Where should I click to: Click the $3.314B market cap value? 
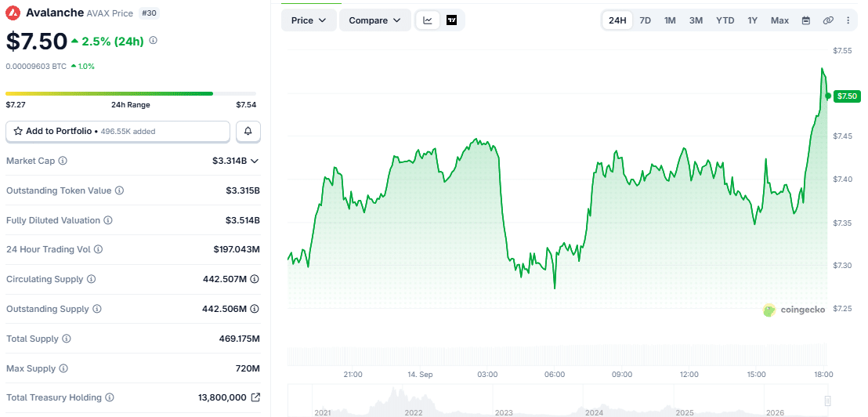(x=230, y=161)
